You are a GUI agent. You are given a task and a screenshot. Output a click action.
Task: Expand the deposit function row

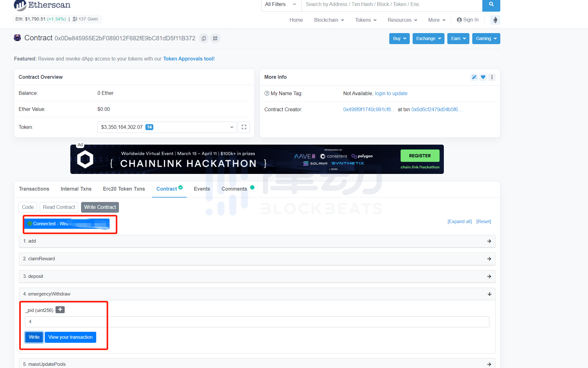(257, 276)
